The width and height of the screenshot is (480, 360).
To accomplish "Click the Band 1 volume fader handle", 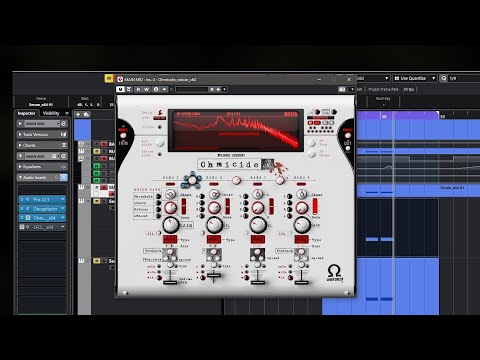I will pyautogui.click(x=170, y=282).
